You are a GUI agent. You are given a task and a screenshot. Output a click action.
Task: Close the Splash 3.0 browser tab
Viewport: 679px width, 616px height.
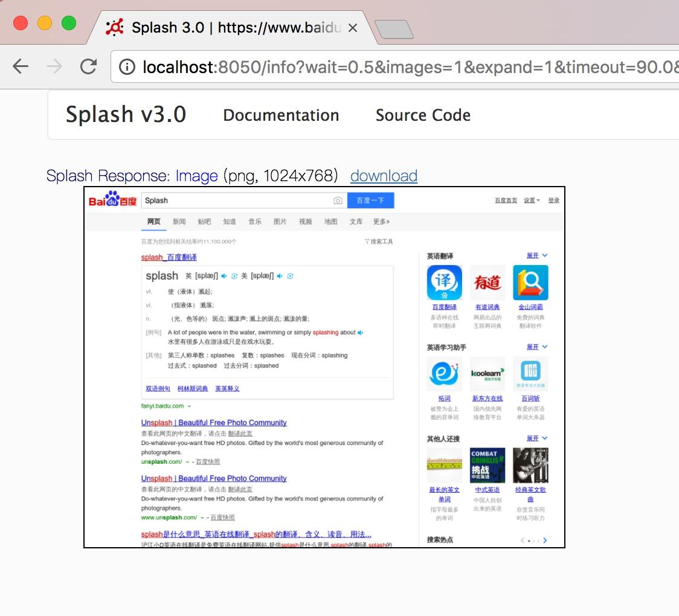pyautogui.click(x=353, y=28)
